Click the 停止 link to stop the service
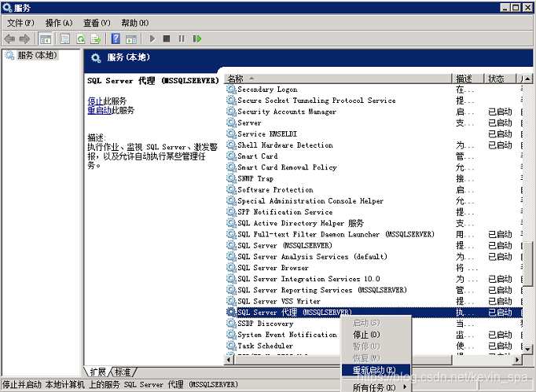 pyautogui.click(x=95, y=101)
